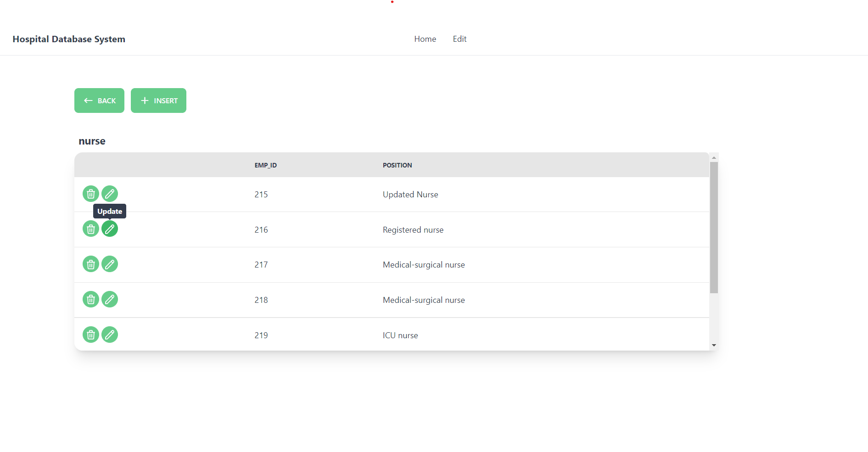Click the table scrollbar down arrow
The width and height of the screenshot is (868, 452).
point(714,345)
